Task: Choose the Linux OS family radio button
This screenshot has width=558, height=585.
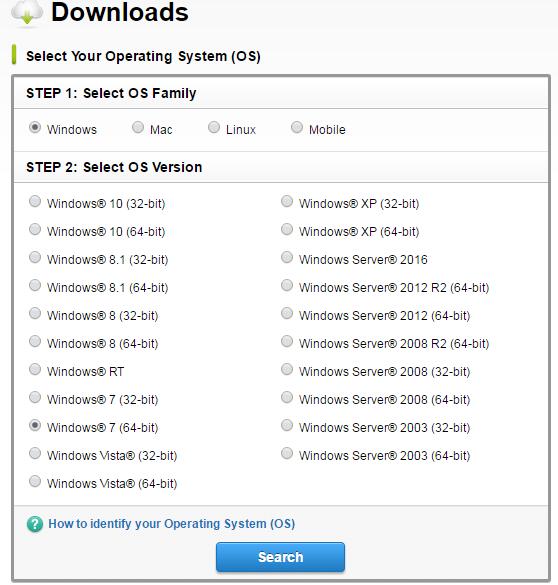Action: [x=214, y=128]
